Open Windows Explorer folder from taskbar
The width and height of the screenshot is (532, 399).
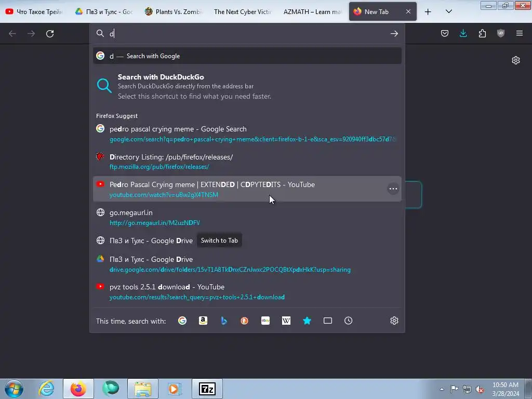pos(143,389)
